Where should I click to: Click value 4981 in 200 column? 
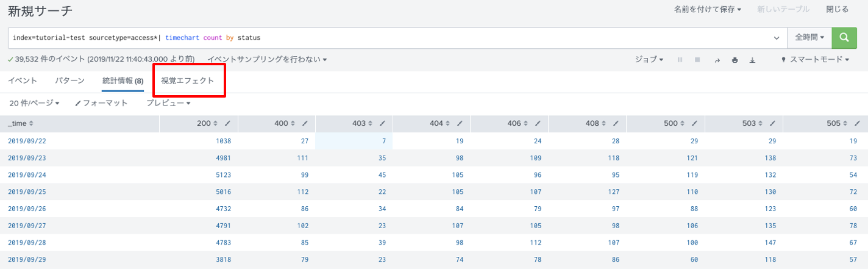224,158
